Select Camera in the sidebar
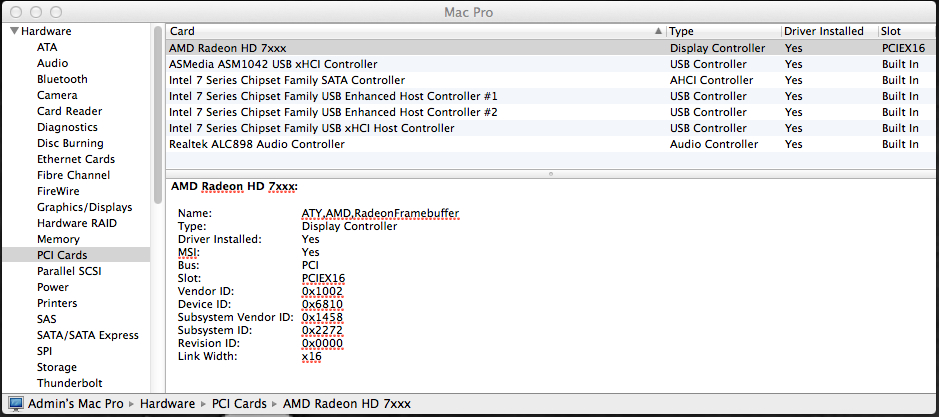939x417 pixels. (57, 95)
